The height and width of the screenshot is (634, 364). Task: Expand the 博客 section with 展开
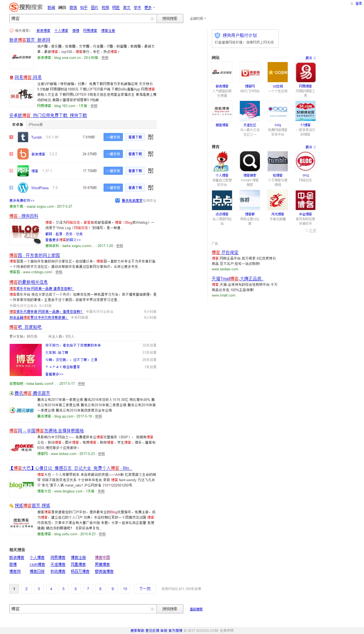pyautogui.click(x=310, y=147)
